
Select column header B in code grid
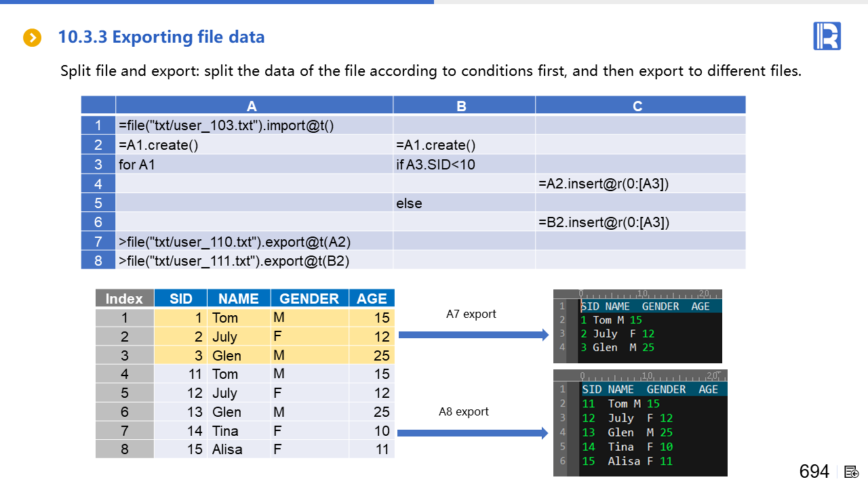tap(462, 106)
